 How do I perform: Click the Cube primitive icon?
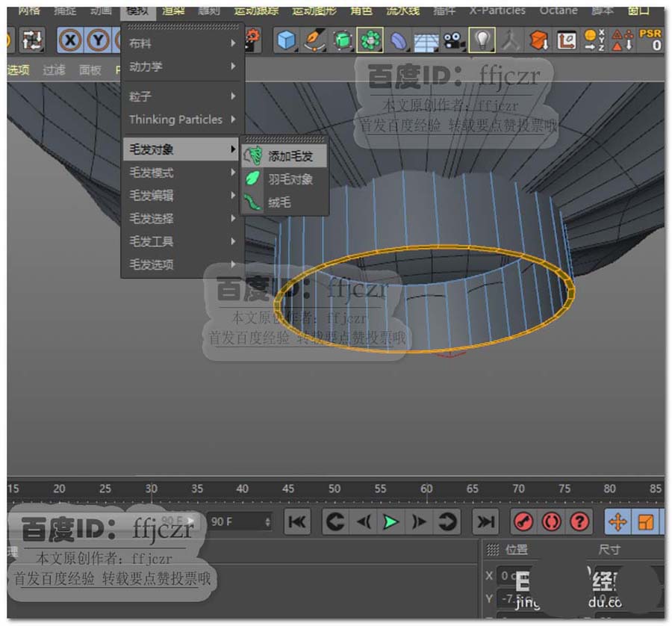click(x=286, y=40)
